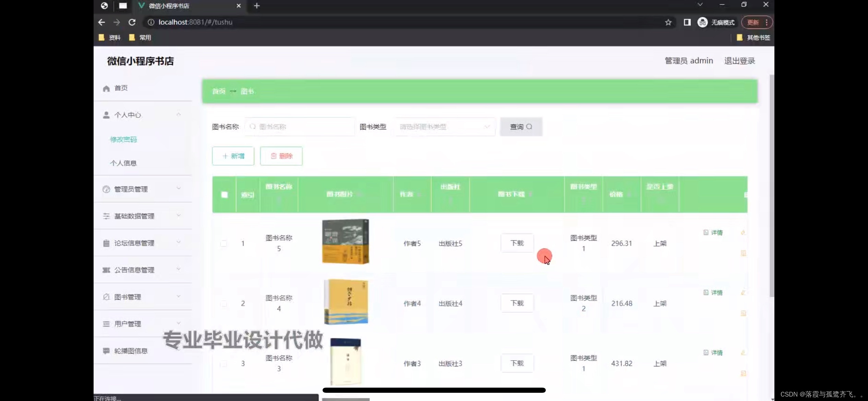
Task: Check the row 2 checkbox for 图书名称4
Action: (224, 304)
